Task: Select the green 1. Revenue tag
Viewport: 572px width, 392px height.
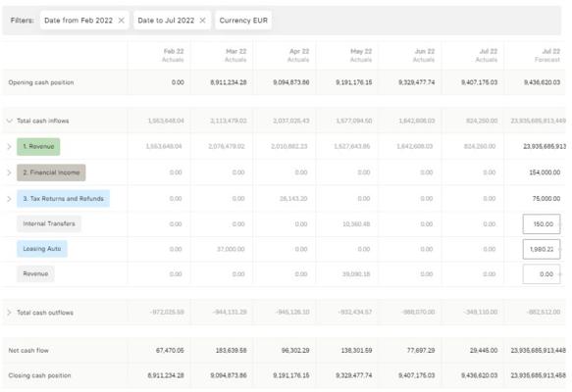Action: [x=38, y=146]
